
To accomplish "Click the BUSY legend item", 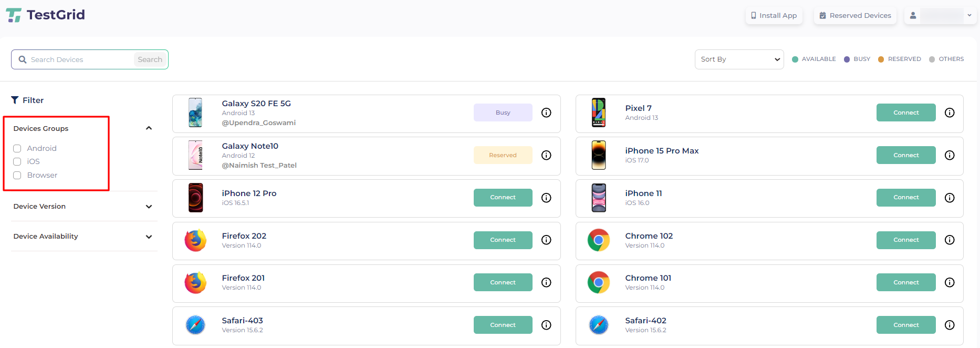I will tap(857, 59).
